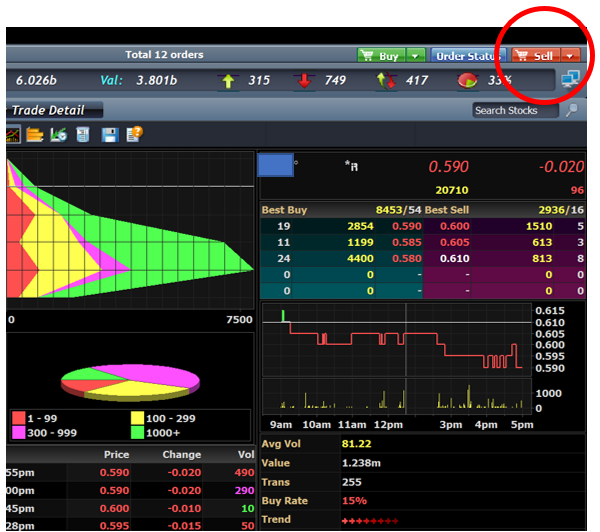Open the stacked orange folders icon
Image resolution: width=600 pixels, height=532 pixels.
pyautogui.click(x=34, y=135)
